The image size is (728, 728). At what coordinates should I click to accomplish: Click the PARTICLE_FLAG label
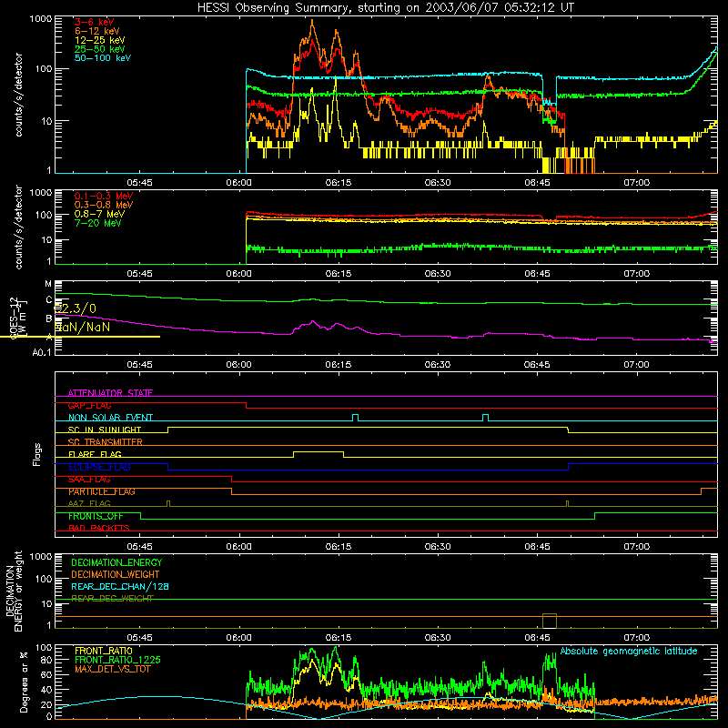coord(102,491)
